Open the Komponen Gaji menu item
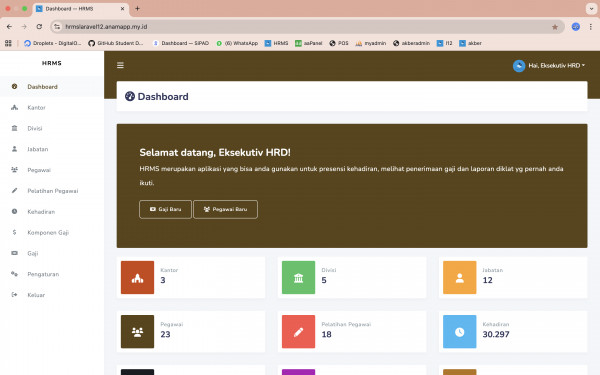The image size is (600, 375). pyautogui.click(x=52, y=232)
